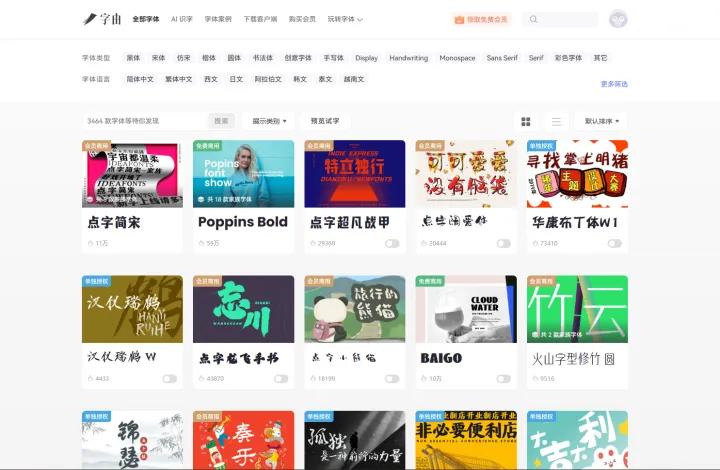Click the Poppins Bold font title
The height and width of the screenshot is (470, 720).
(243, 222)
